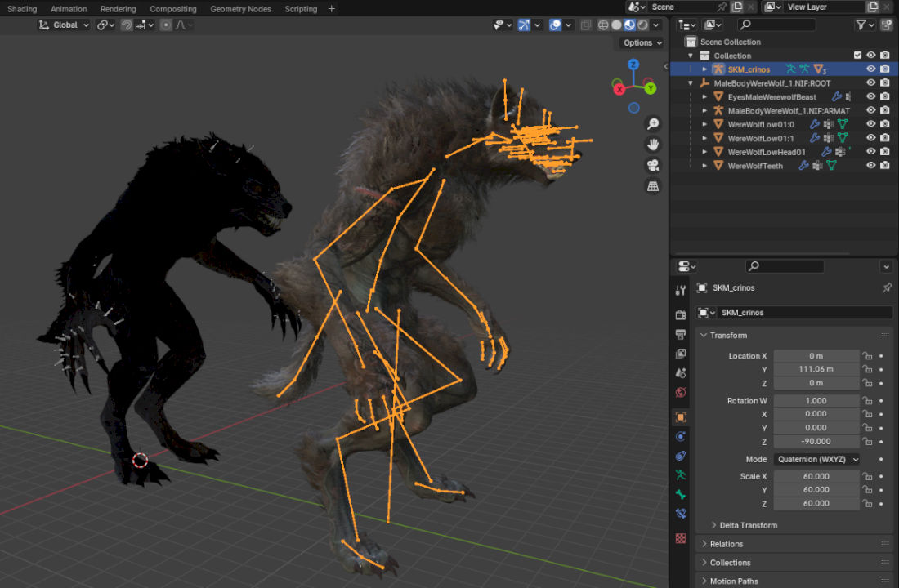Open the Object properties tab
The height and width of the screenshot is (588, 899).
[681, 417]
